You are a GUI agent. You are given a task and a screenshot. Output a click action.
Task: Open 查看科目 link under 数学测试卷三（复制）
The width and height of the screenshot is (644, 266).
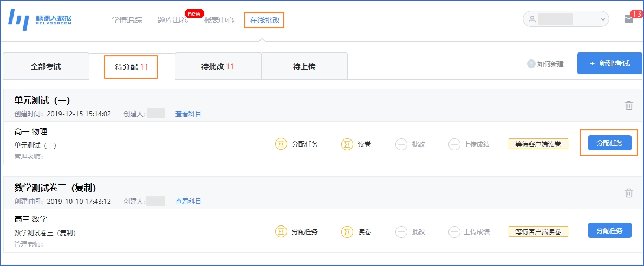coord(188,202)
